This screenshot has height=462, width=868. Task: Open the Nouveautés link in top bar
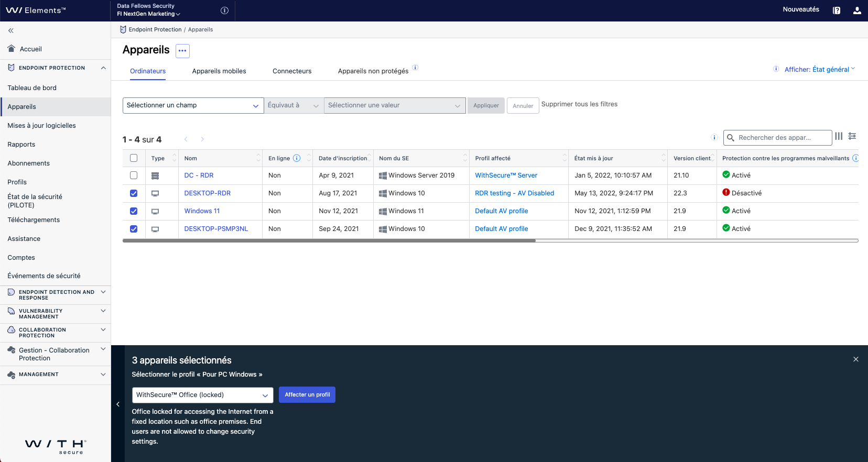click(801, 9)
